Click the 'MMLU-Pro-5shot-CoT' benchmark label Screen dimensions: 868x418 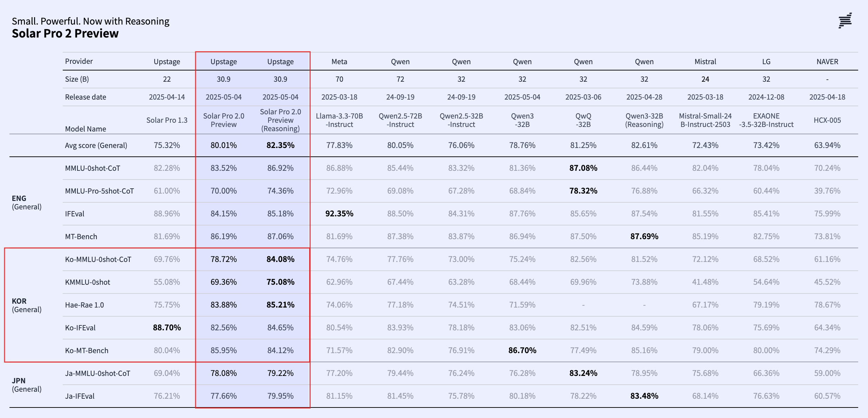click(x=100, y=191)
